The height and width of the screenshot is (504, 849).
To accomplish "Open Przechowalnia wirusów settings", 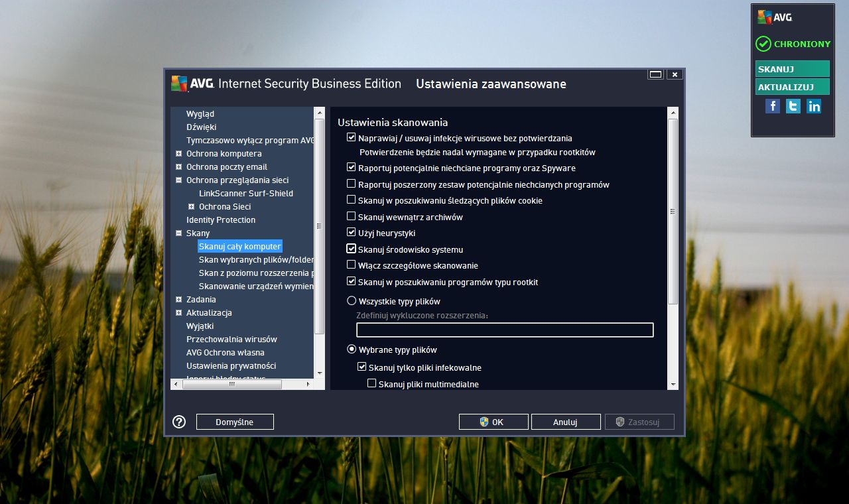I will pos(231,340).
